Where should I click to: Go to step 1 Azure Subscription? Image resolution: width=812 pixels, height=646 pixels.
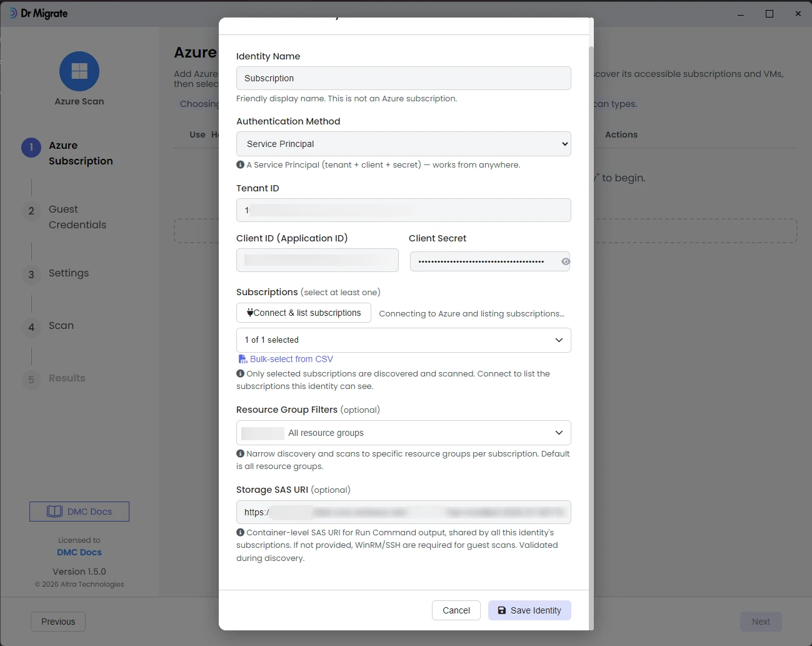click(68, 153)
